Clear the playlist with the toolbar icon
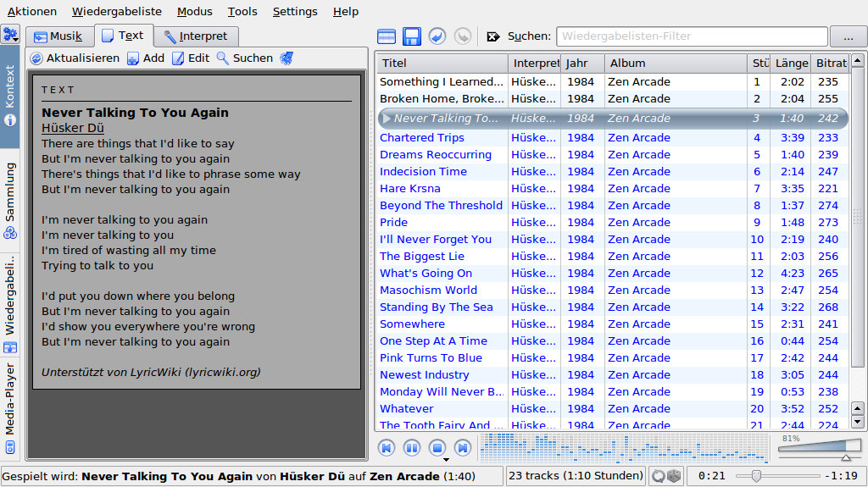Viewport: 868px width, 487px height. [386, 36]
